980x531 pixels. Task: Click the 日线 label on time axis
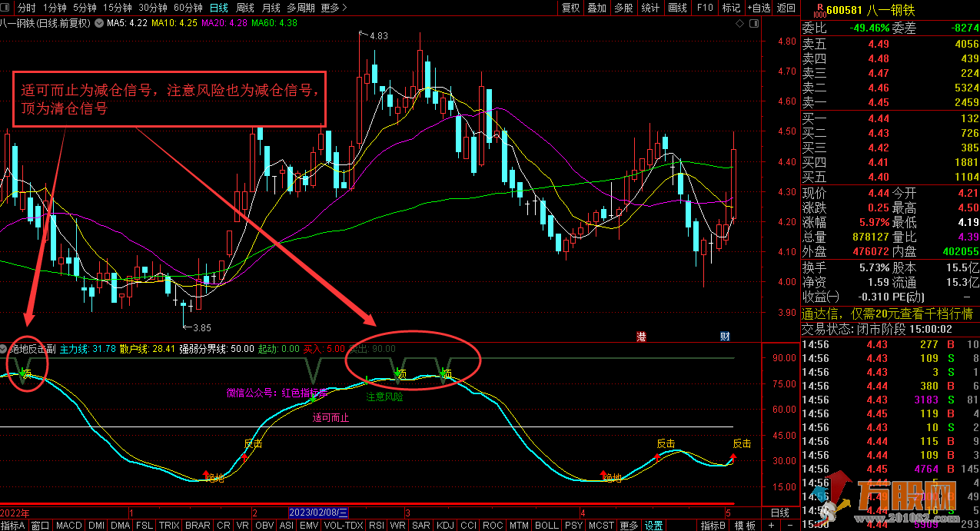point(779,513)
